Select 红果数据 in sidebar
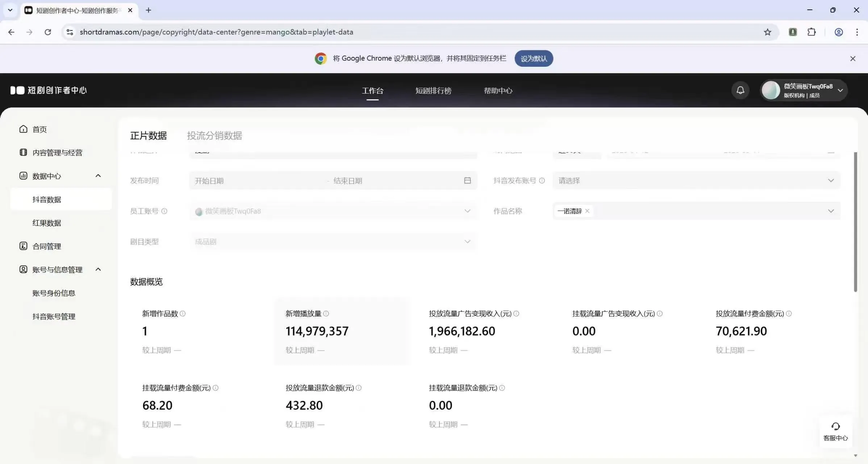 [x=47, y=223]
